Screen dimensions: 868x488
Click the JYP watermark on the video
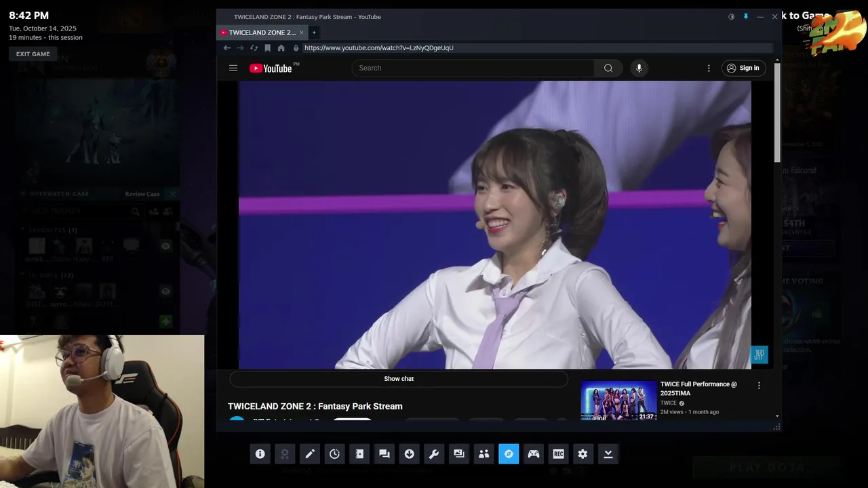coord(759,354)
